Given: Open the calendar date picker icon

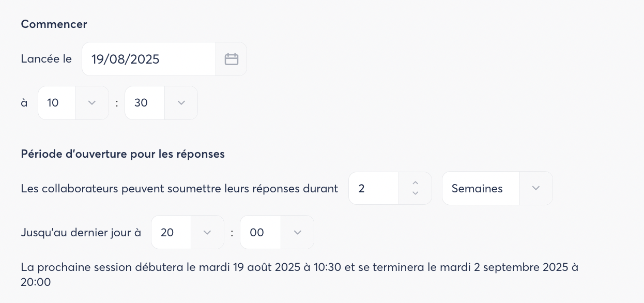Looking at the screenshot, I should tap(231, 59).
